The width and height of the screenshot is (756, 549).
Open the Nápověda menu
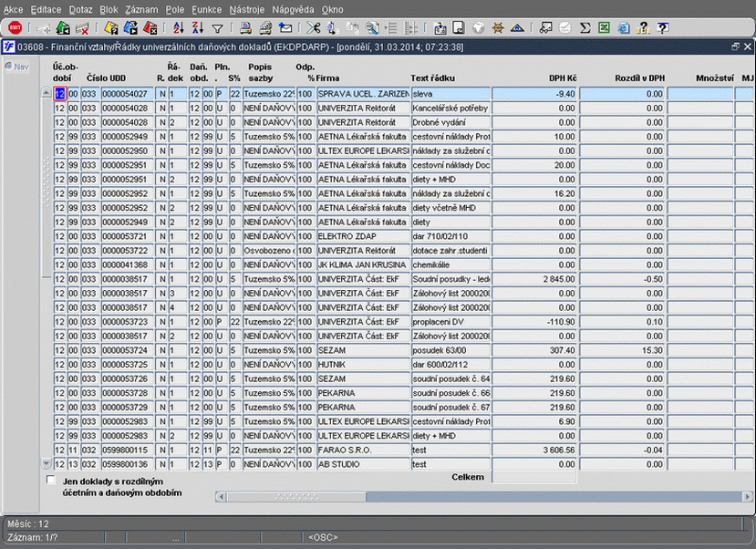point(293,8)
